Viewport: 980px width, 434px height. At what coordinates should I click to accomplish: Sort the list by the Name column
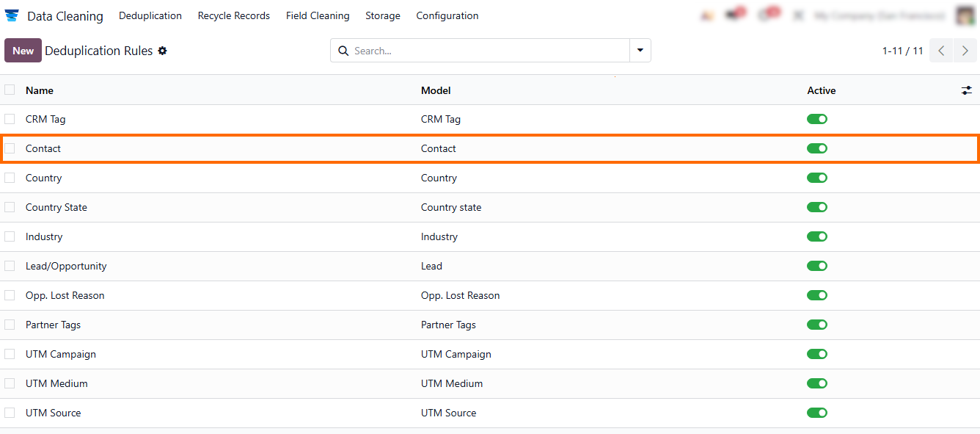coord(40,90)
